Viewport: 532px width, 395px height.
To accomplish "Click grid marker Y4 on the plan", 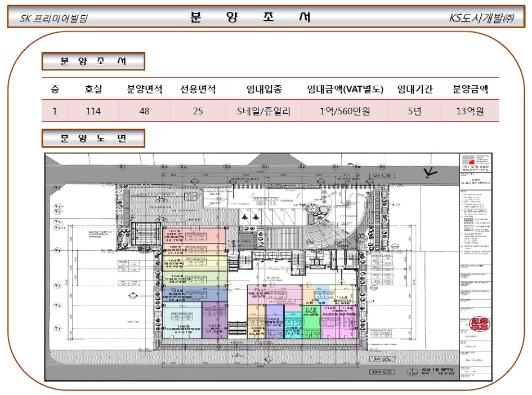I will (x=57, y=250).
